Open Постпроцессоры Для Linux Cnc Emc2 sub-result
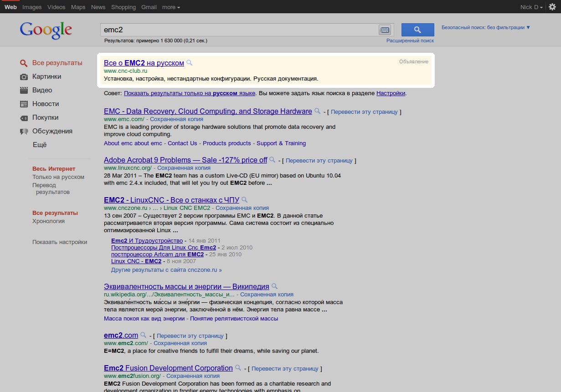Image resolution: width=561 pixels, height=392 pixels. click(164, 248)
